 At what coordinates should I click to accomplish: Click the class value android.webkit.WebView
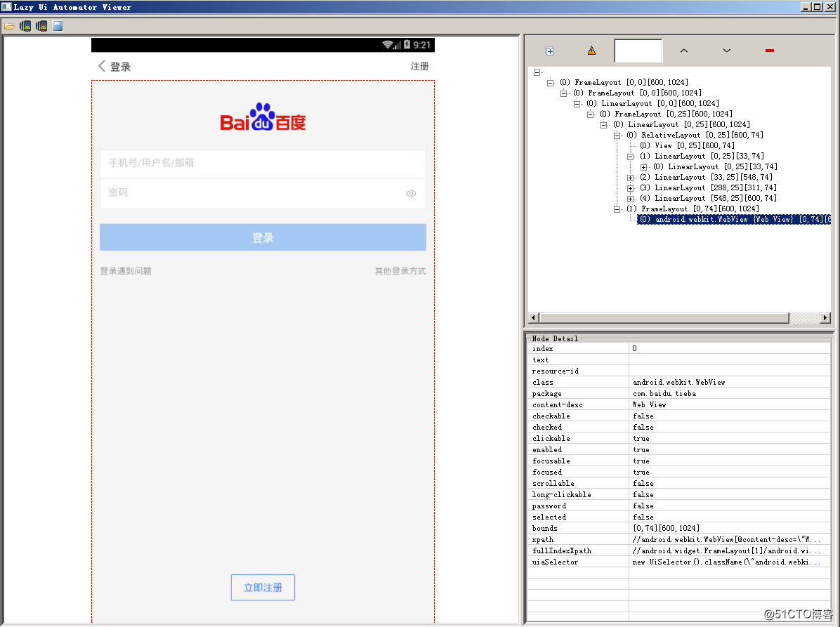click(x=678, y=382)
